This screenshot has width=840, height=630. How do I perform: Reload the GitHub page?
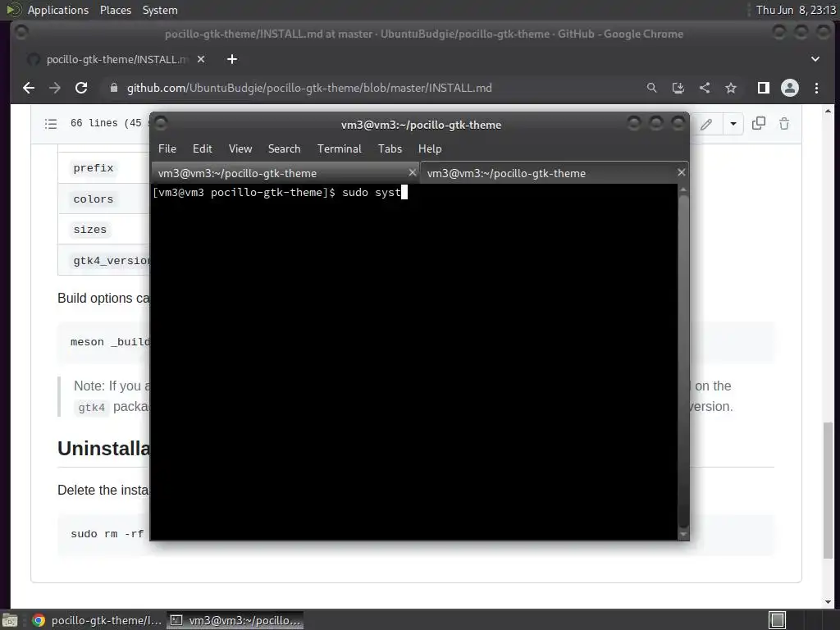(x=81, y=88)
